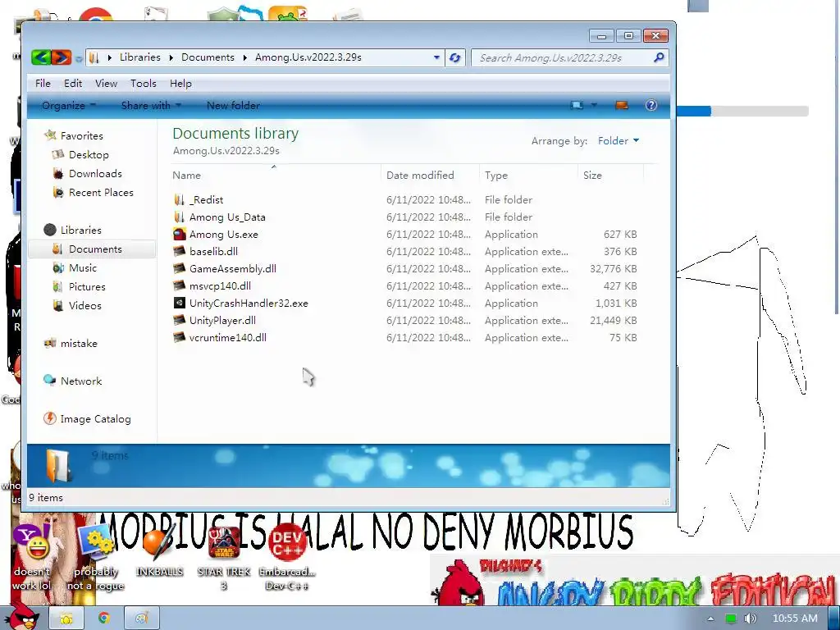Click the Explorer taskbar button

[x=66, y=619]
